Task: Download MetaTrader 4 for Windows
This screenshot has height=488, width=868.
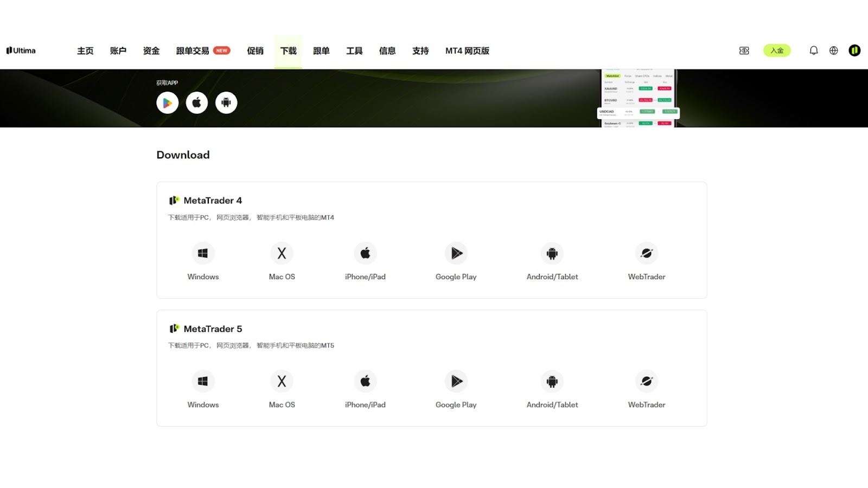Action: (203, 253)
